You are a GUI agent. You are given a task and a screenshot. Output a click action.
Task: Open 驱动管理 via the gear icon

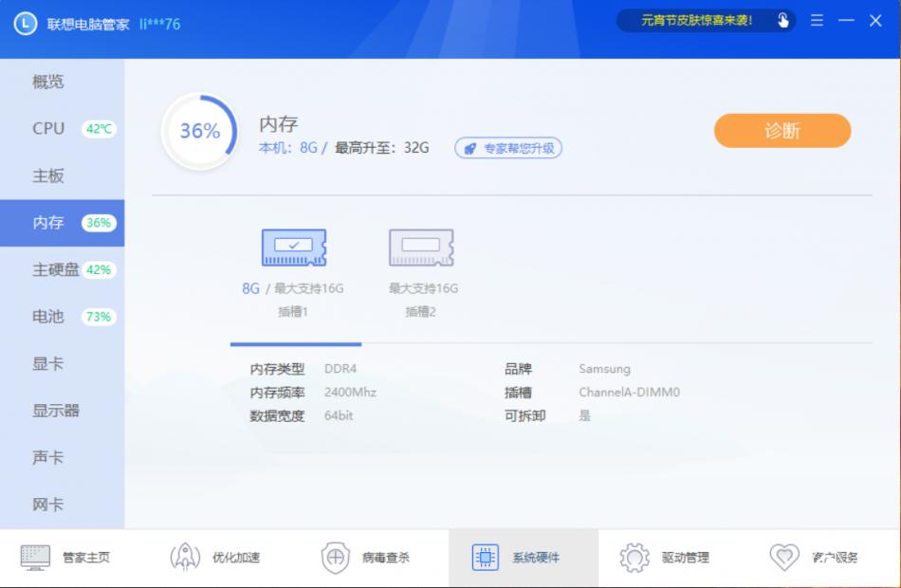pyautogui.click(x=634, y=556)
